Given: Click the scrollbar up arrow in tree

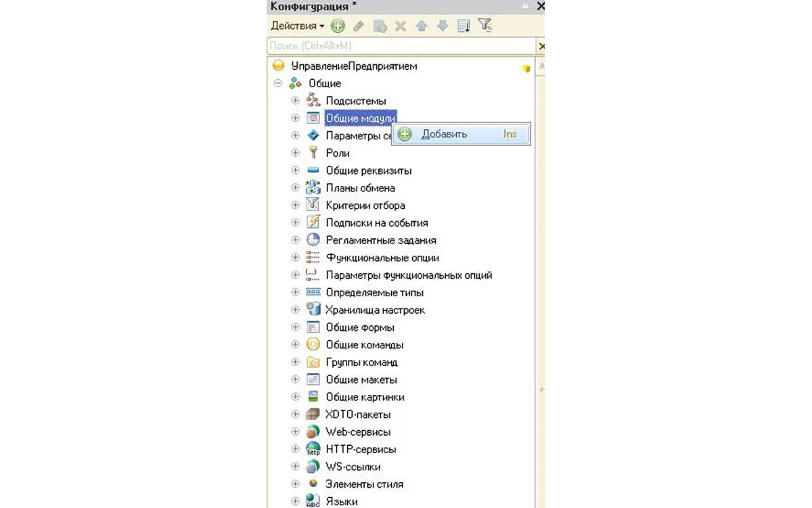Looking at the screenshot, I should click(x=541, y=66).
